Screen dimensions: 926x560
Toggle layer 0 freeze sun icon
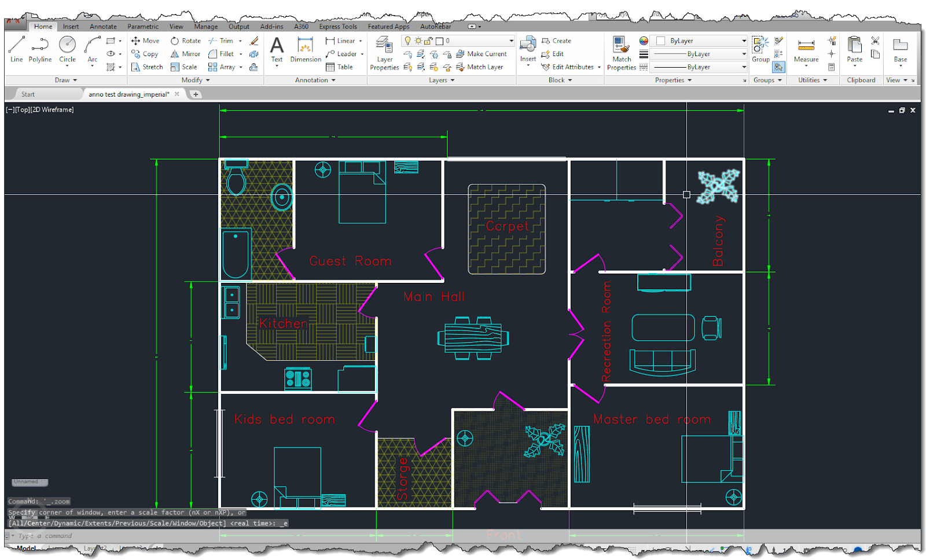pos(418,40)
